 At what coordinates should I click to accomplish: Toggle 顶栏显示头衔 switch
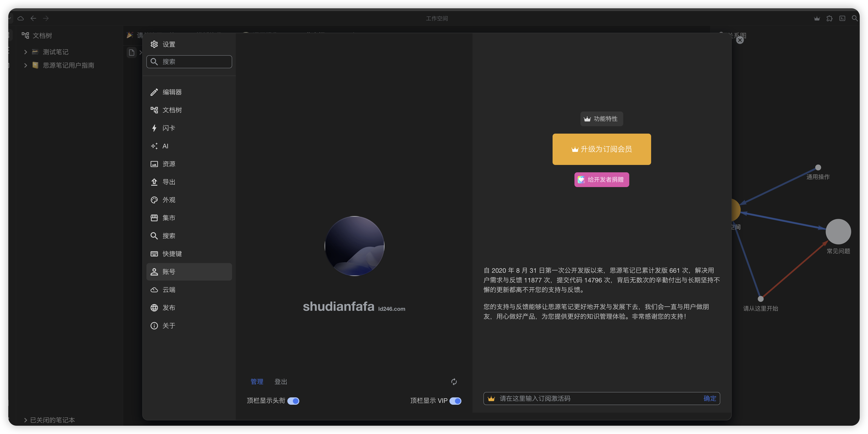pos(293,401)
